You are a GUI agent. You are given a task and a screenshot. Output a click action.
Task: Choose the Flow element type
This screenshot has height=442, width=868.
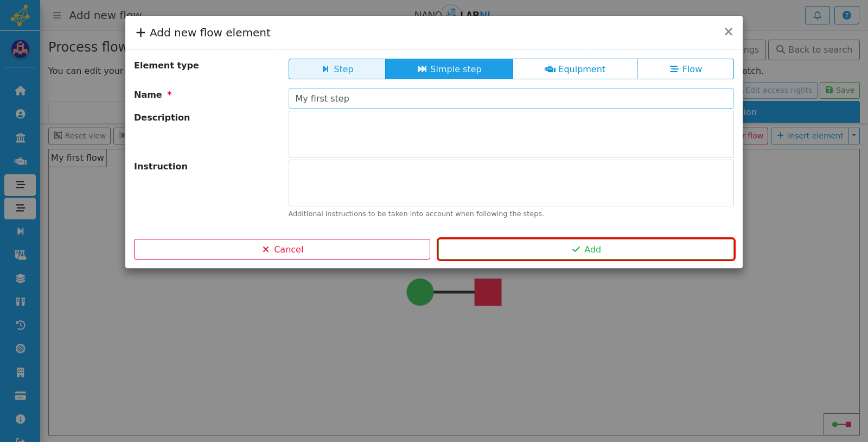pos(685,69)
